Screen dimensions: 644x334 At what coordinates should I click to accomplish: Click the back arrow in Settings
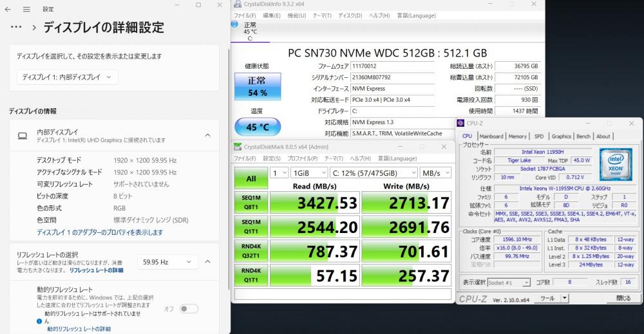coord(8,9)
